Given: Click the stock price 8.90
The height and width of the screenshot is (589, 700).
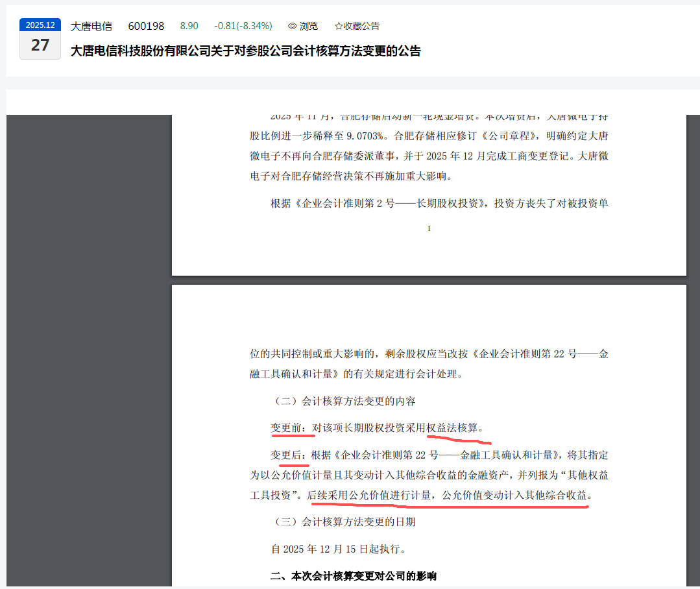Looking at the screenshot, I should (x=189, y=26).
